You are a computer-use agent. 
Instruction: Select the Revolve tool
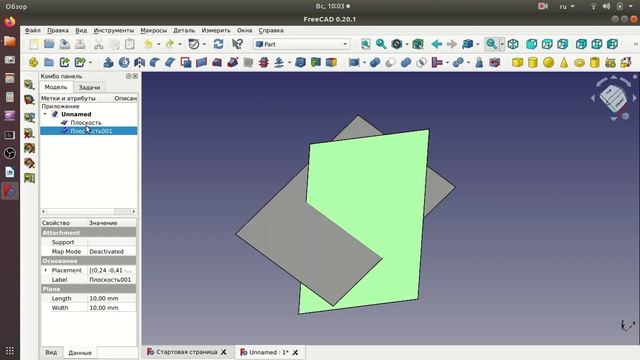[x=124, y=62]
